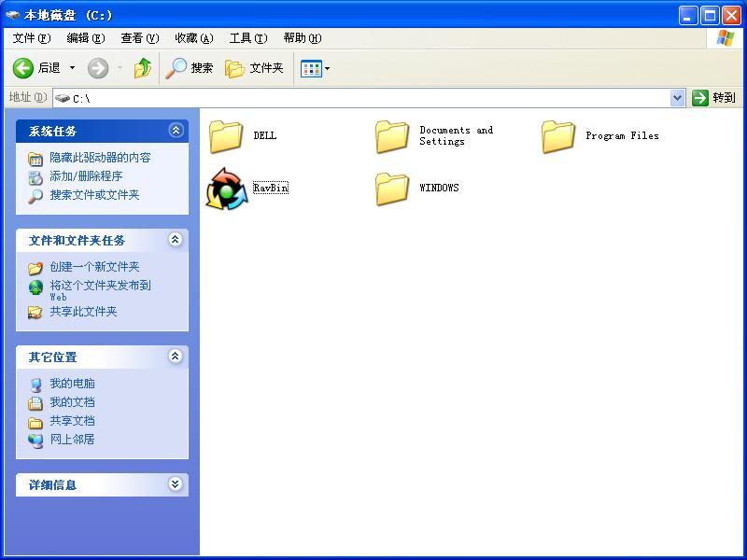Click the share folder icon in sidebar
Image resolution: width=747 pixels, height=560 pixels.
pos(35,313)
